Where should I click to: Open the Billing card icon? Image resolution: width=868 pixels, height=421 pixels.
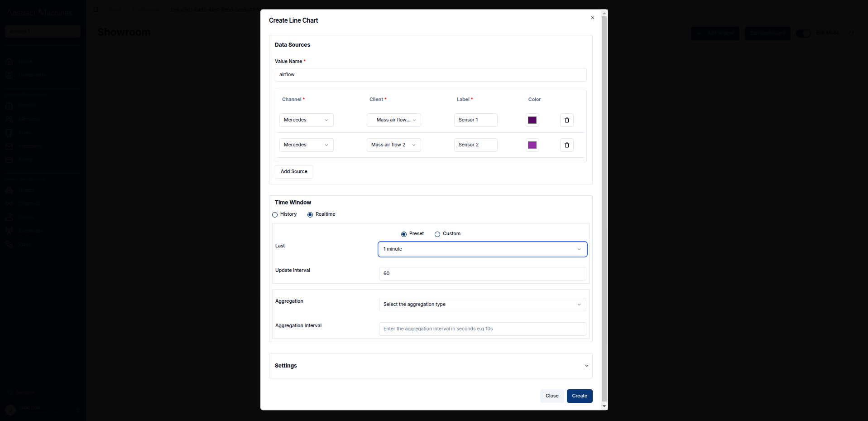9,160
